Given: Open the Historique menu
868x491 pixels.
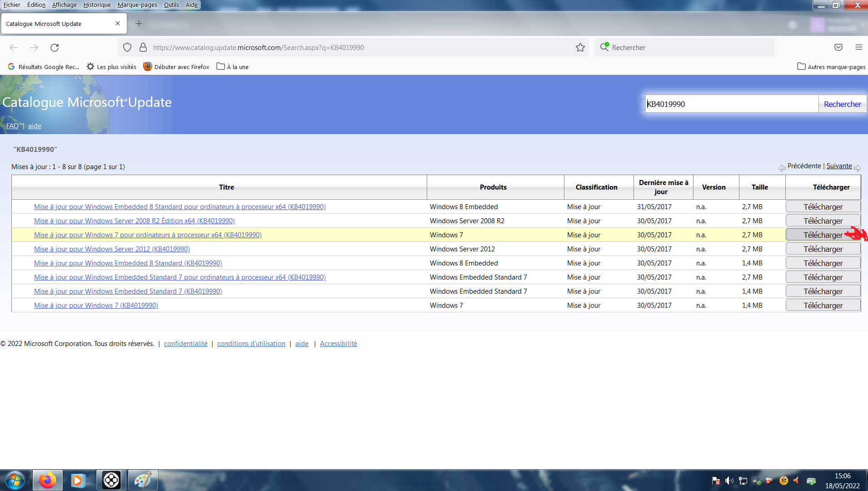Looking at the screenshot, I should click(x=97, y=5).
